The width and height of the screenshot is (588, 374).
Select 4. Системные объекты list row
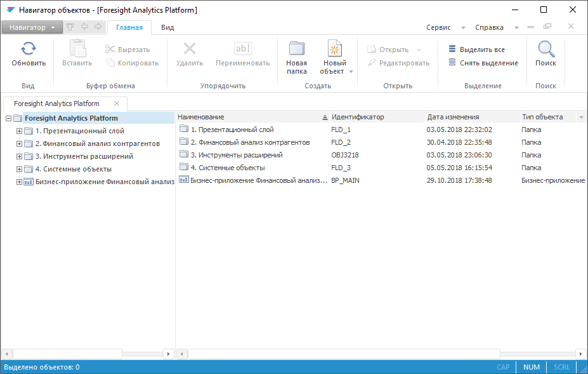[381, 168]
